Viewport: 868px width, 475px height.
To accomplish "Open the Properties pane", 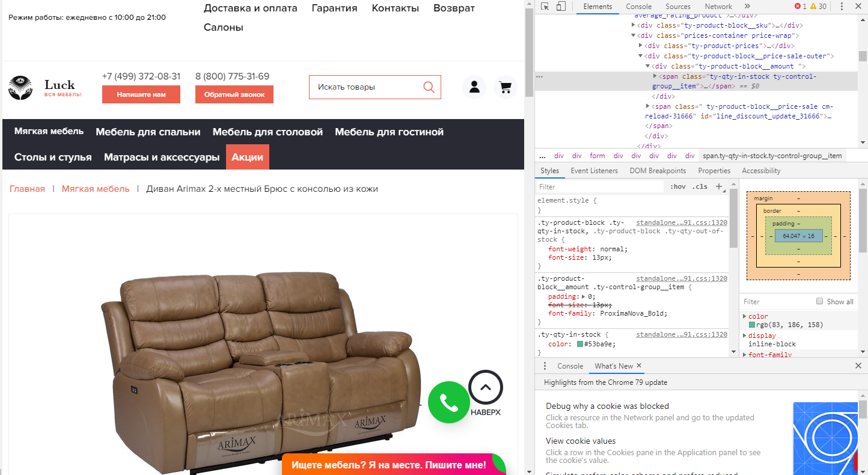I will tap(714, 171).
